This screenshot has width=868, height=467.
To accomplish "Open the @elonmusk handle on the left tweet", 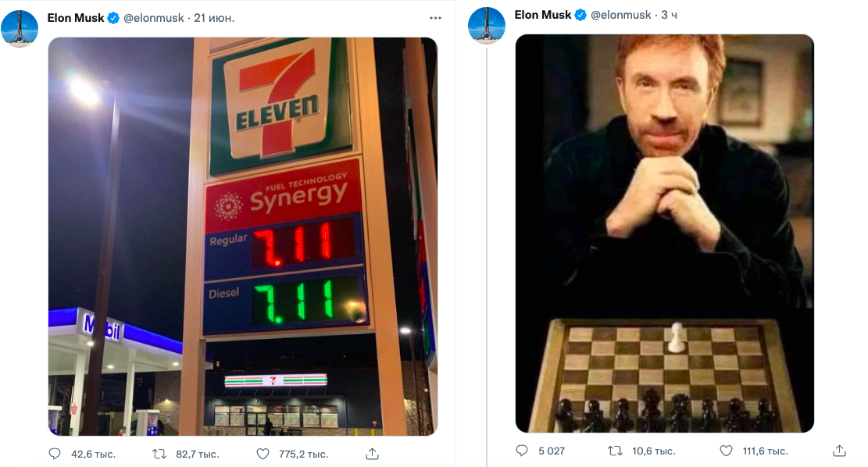I will [154, 18].
